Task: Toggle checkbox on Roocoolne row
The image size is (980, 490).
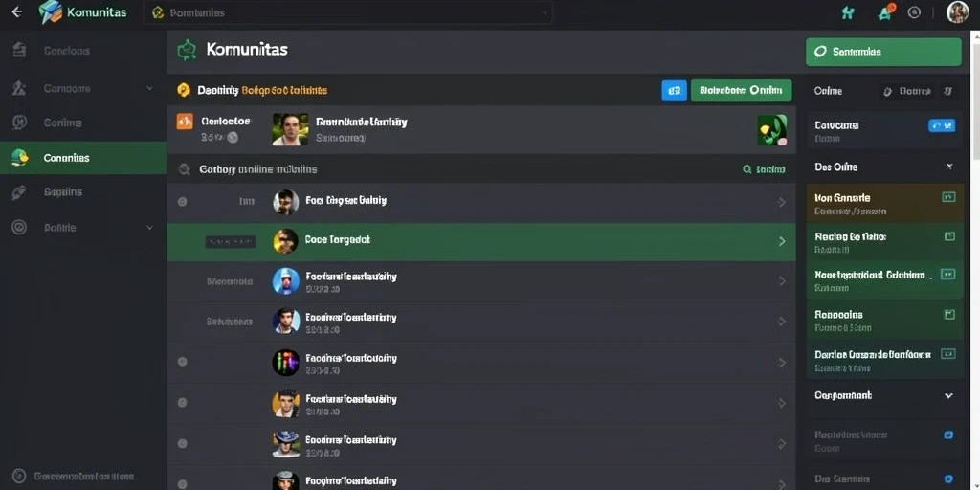Action: (x=948, y=314)
